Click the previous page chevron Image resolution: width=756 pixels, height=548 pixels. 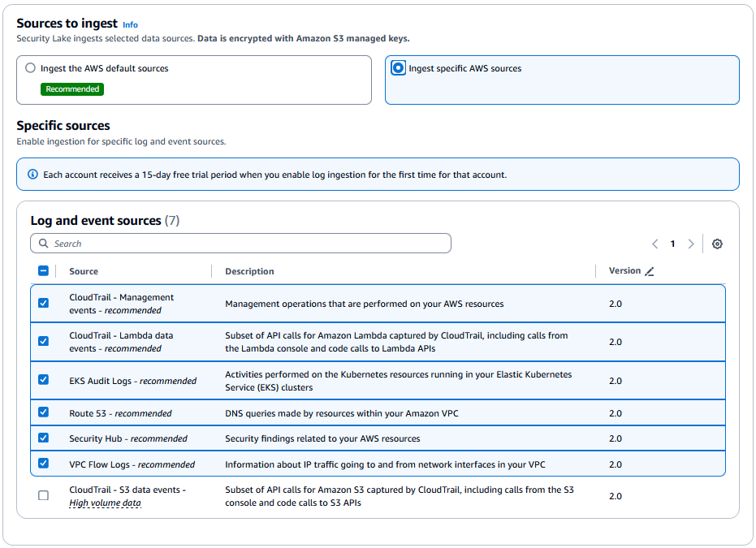pos(654,243)
